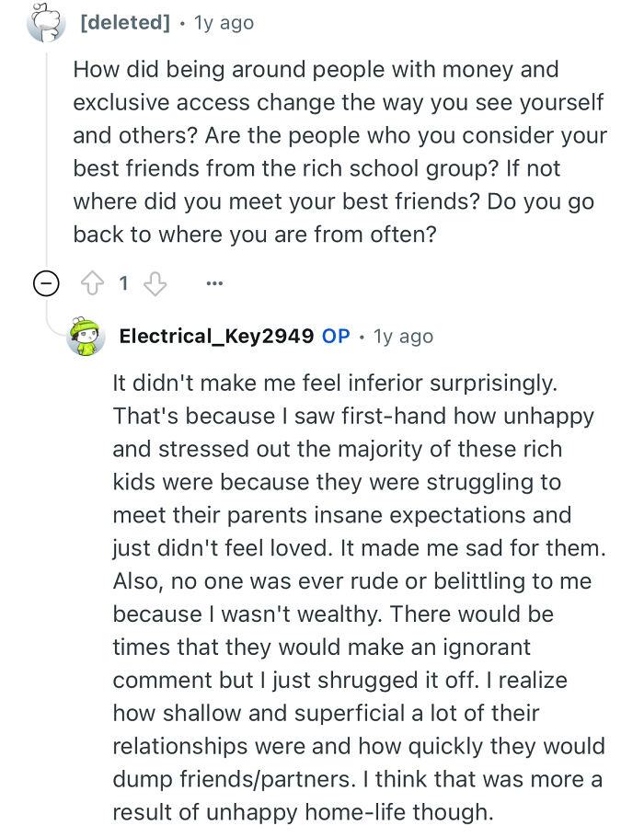The width and height of the screenshot is (644, 837).
Task: Click the line "best friends from the rich school group?"
Action: click(x=316, y=168)
